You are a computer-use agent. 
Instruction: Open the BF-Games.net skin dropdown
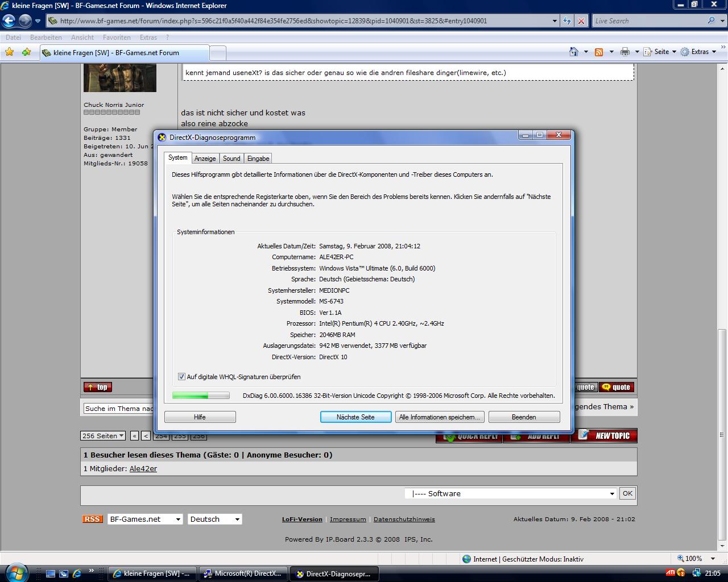(145, 519)
